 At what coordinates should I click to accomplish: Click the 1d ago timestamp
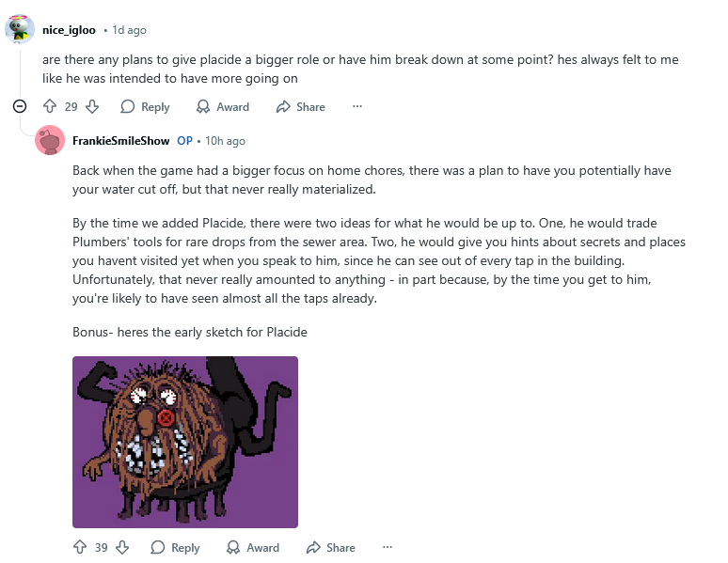click(130, 30)
